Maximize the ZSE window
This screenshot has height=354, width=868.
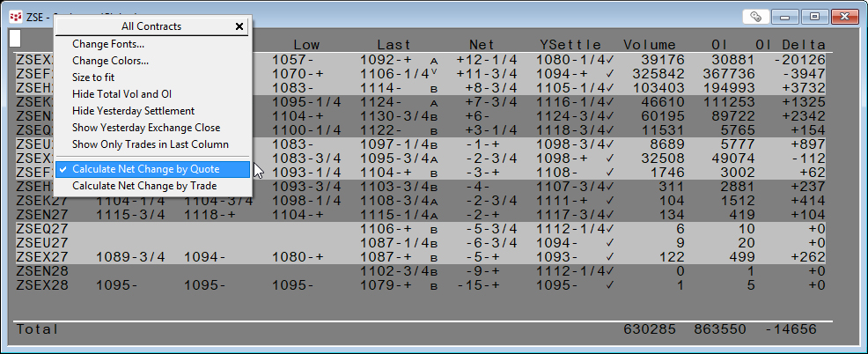click(814, 16)
